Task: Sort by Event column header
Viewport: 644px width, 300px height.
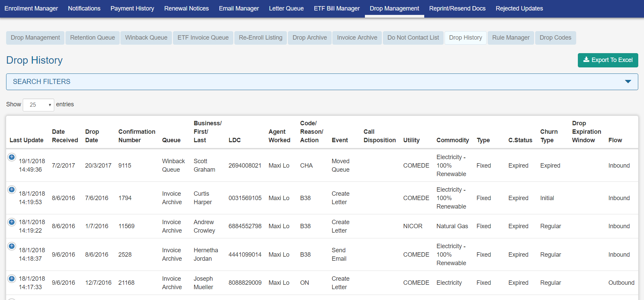Action: click(340, 140)
